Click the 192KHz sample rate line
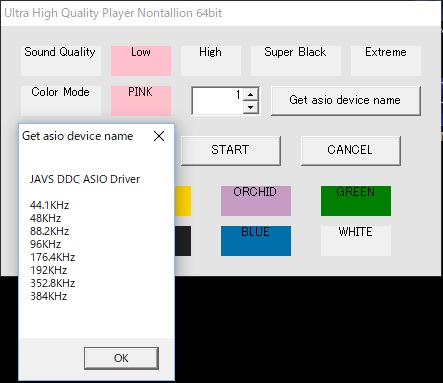 click(x=48, y=270)
